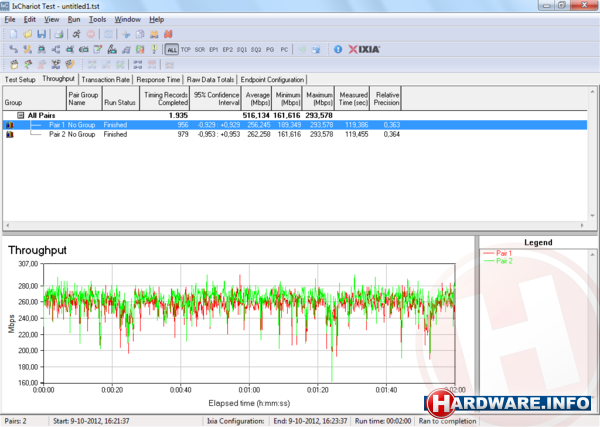Screen dimensions: 600x427
Task: Click the Throughput tab
Action: coord(58,79)
